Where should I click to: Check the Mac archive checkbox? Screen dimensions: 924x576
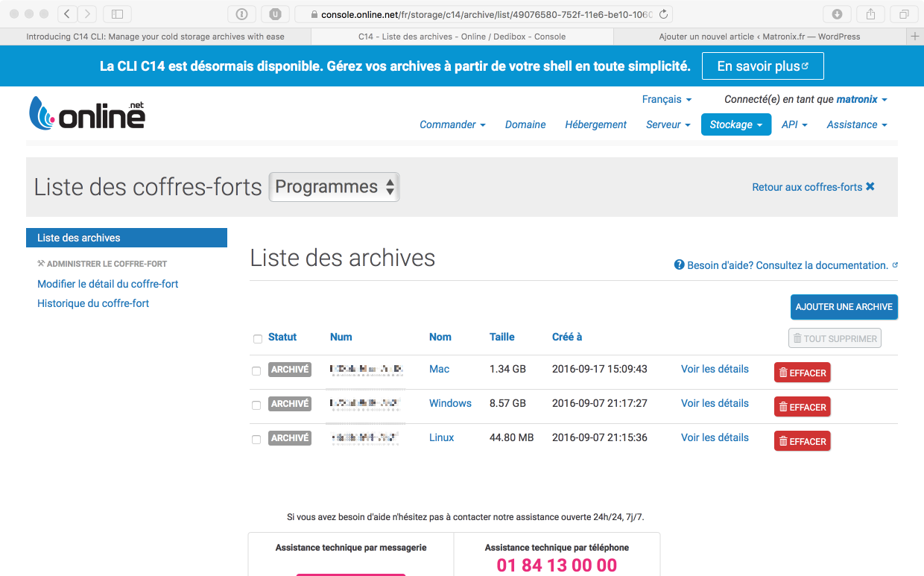click(x=256, y=371)
